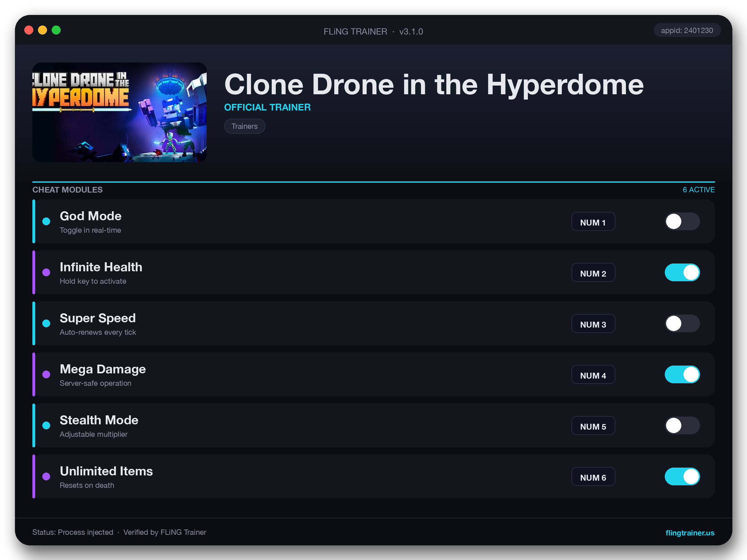The image size is (747, 560).
Task: Disable the Infinite Health toggle switch
Action: click(x=682, y=273)
